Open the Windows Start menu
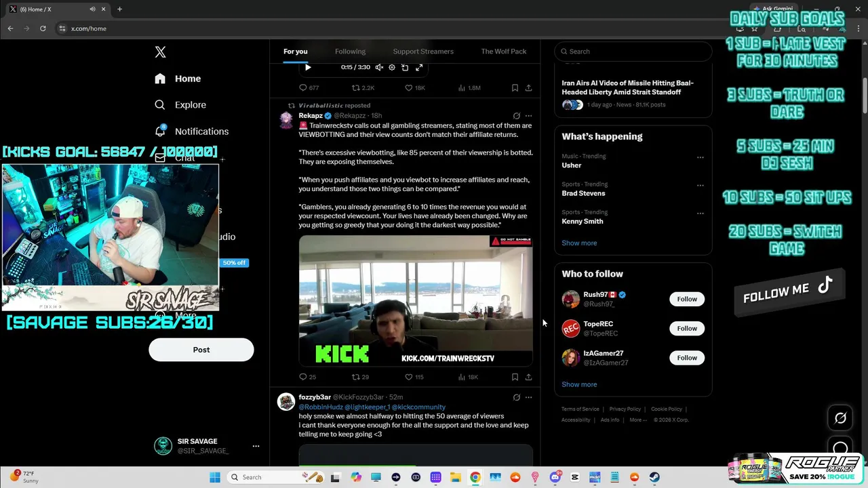 pos(215,477)
